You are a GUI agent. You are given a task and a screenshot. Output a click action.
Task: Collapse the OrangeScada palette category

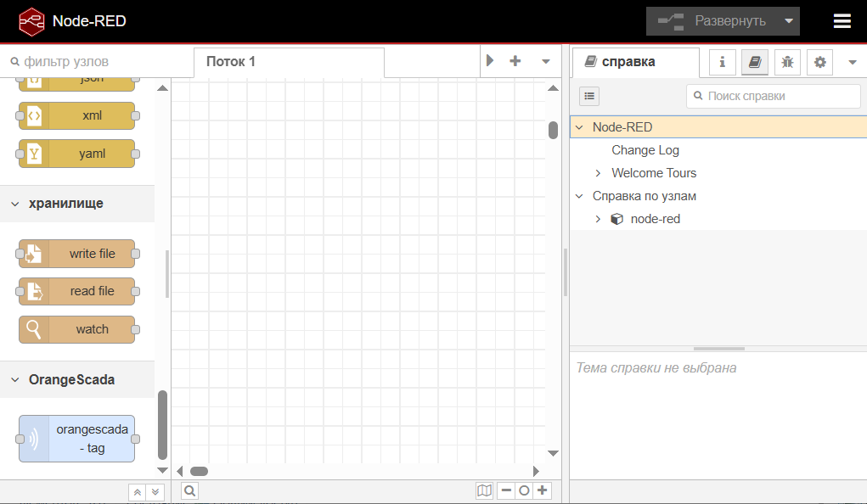[x=77, y=379]
